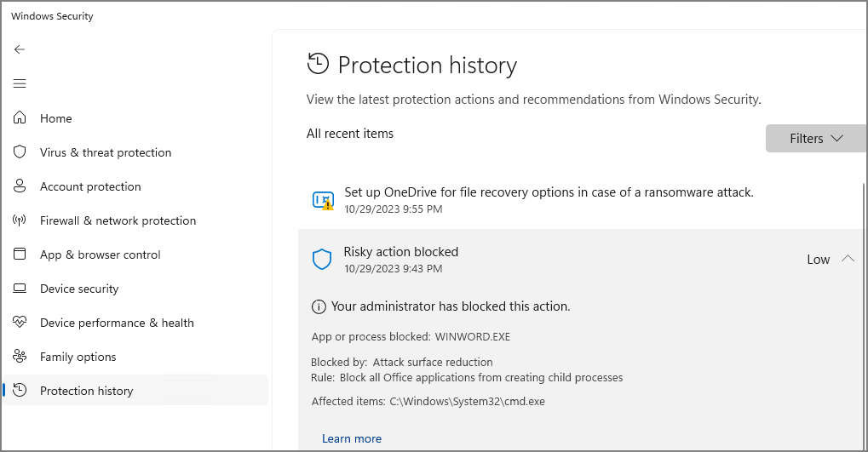Go to Device performance & health

pyautogui.click(x=117, y=323)
